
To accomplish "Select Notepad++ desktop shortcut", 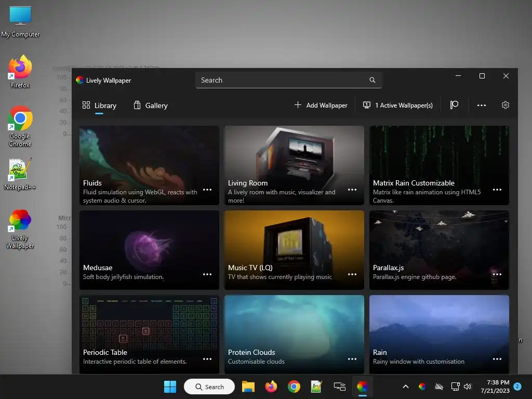I will tap(20, 174).
